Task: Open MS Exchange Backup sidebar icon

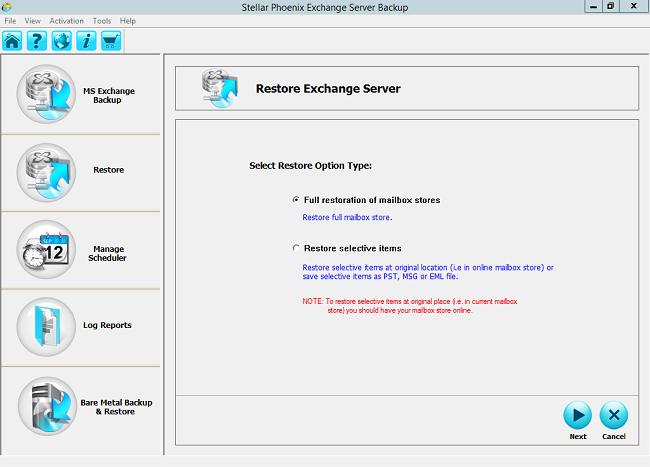Action: point(46,94)
